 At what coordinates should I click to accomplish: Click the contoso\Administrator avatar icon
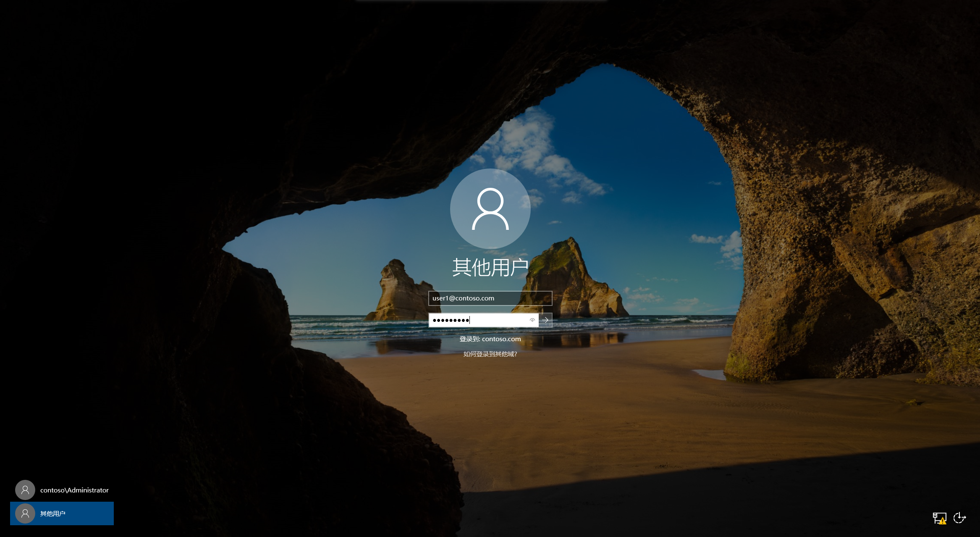[25, 490]
